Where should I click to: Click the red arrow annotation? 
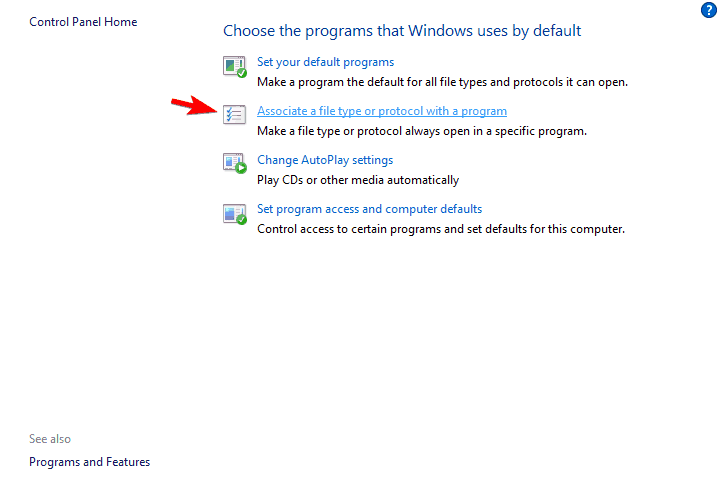coord(194,106)
